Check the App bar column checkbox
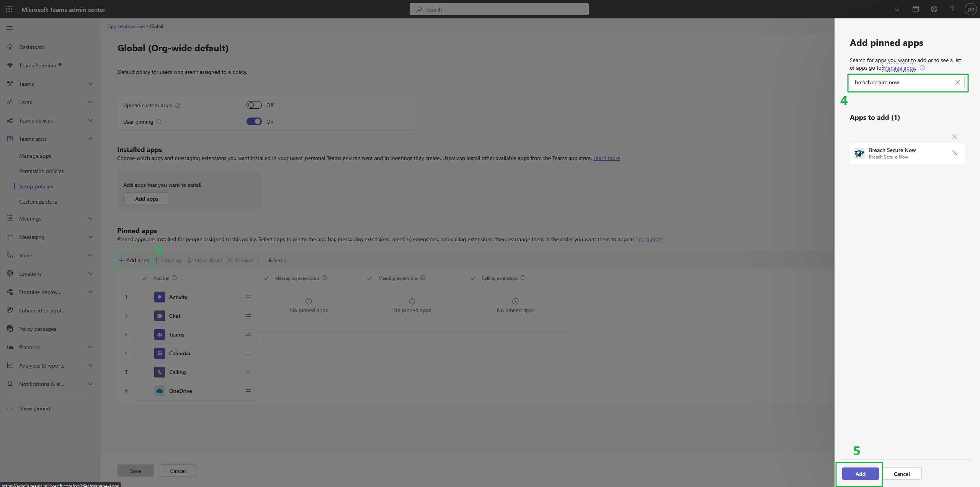This screenshot has width=980, height=487. click(x=144, y=278)
